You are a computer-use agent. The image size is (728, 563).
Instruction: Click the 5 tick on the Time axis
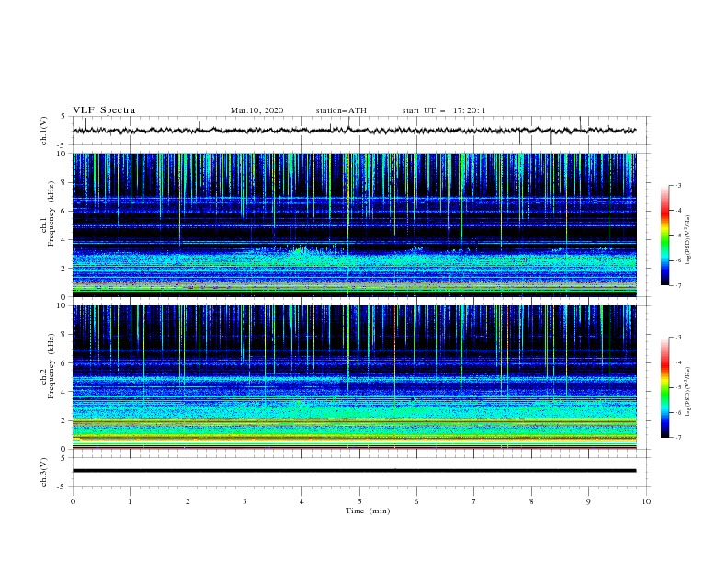click(359, 501)
